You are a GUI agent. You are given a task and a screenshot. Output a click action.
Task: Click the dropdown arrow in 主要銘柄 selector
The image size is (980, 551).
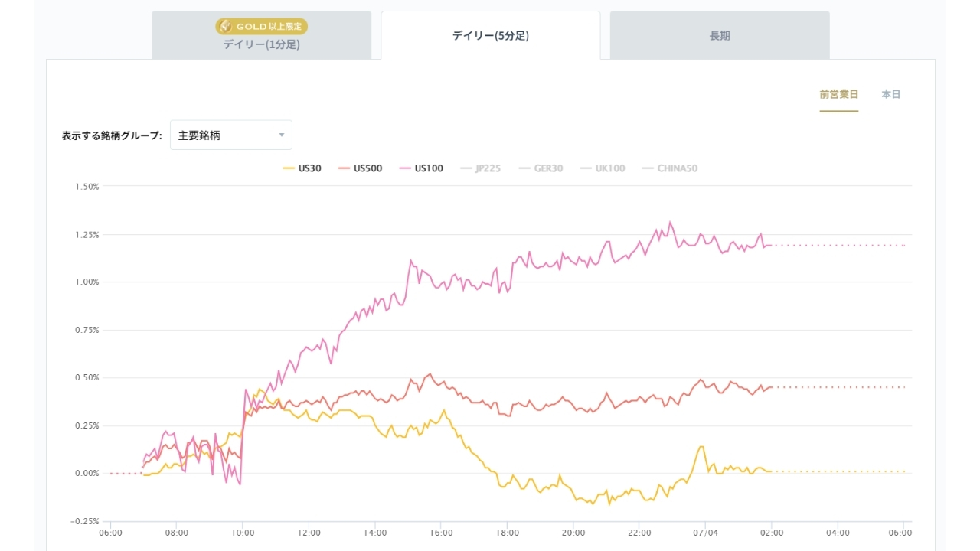coord(281,135)
